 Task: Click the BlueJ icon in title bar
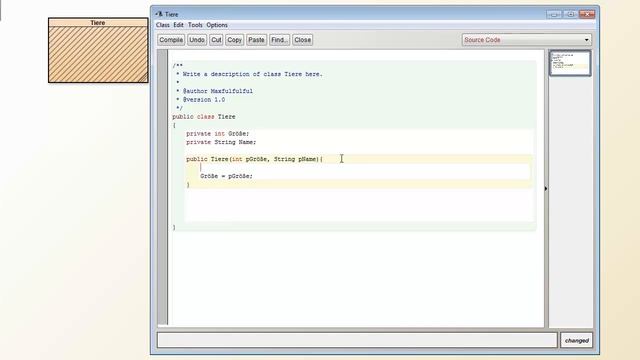coord(159,14)
